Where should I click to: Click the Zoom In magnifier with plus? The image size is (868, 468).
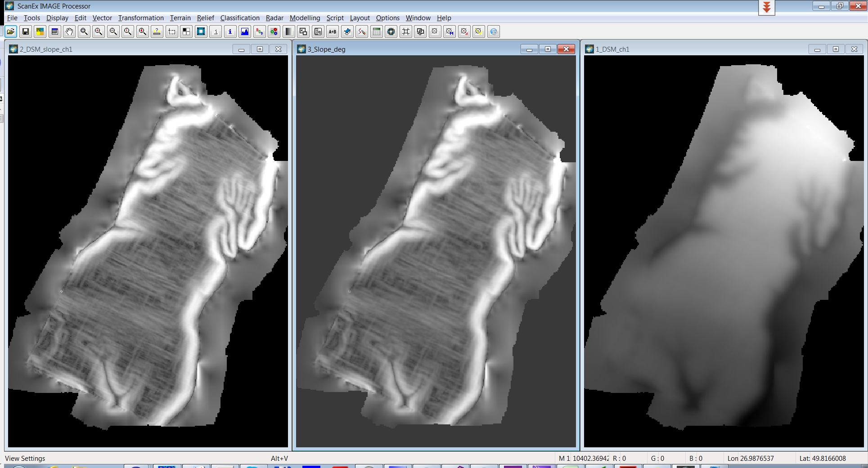pyautogui.click(x=99, y=31)
